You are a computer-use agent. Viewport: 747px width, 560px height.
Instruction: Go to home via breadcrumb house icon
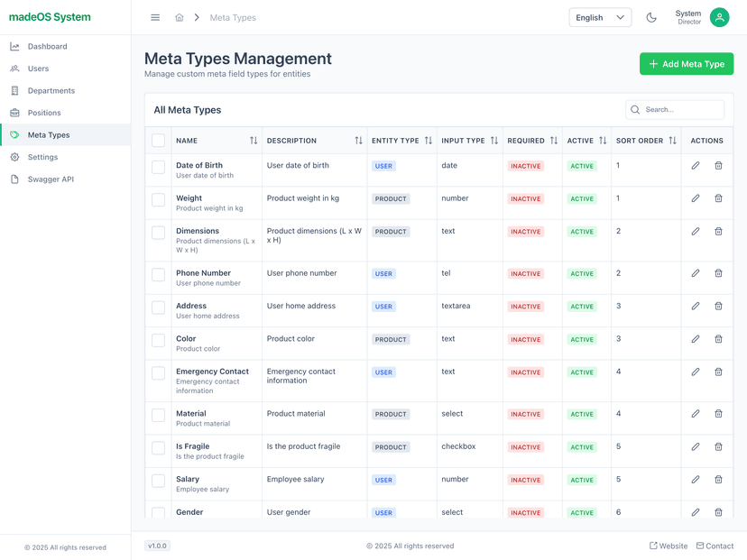coord(180,18)
